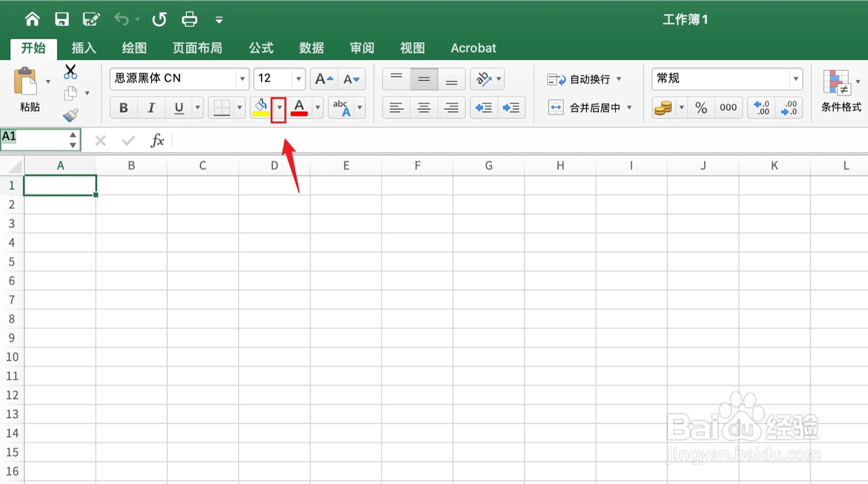
Task: Click the 粘贴 paste clipboard icon
Action: point(25,81)
